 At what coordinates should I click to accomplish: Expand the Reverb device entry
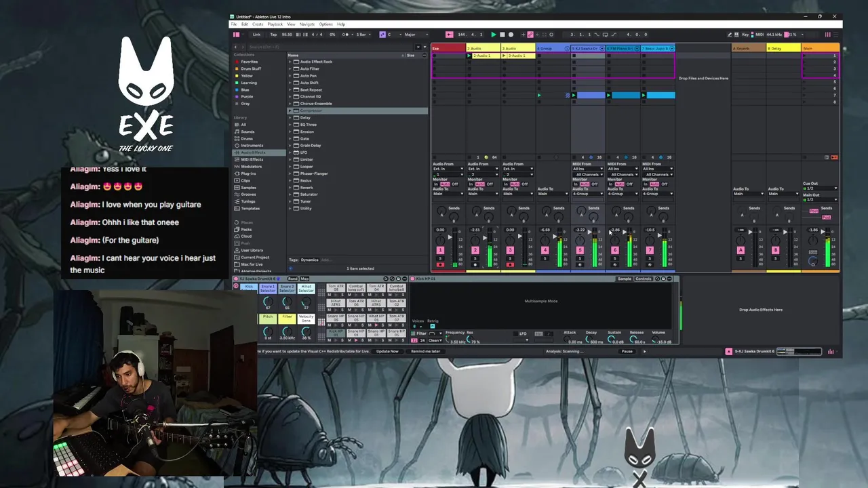290,187
